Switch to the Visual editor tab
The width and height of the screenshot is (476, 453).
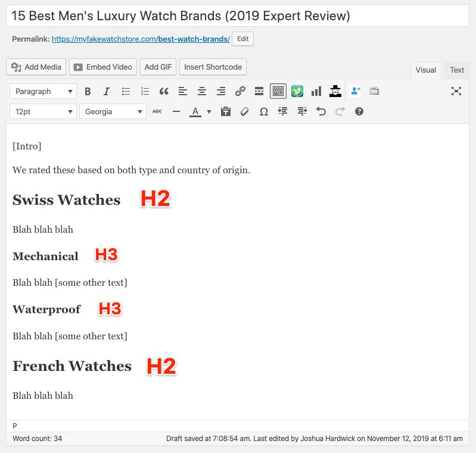click(425, 70)
